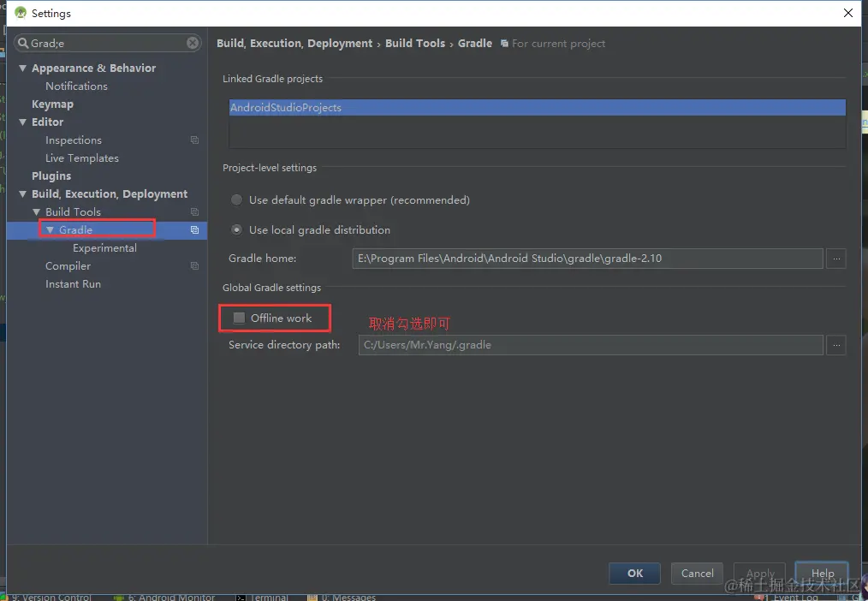Open Inspections settings
The image size is (868, 601).
74,140
